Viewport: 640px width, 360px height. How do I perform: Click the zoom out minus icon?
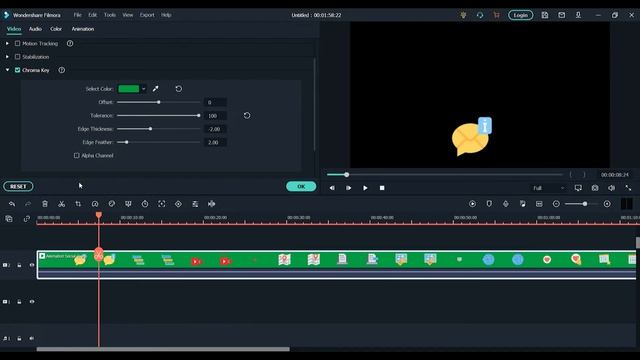[556, 204]
